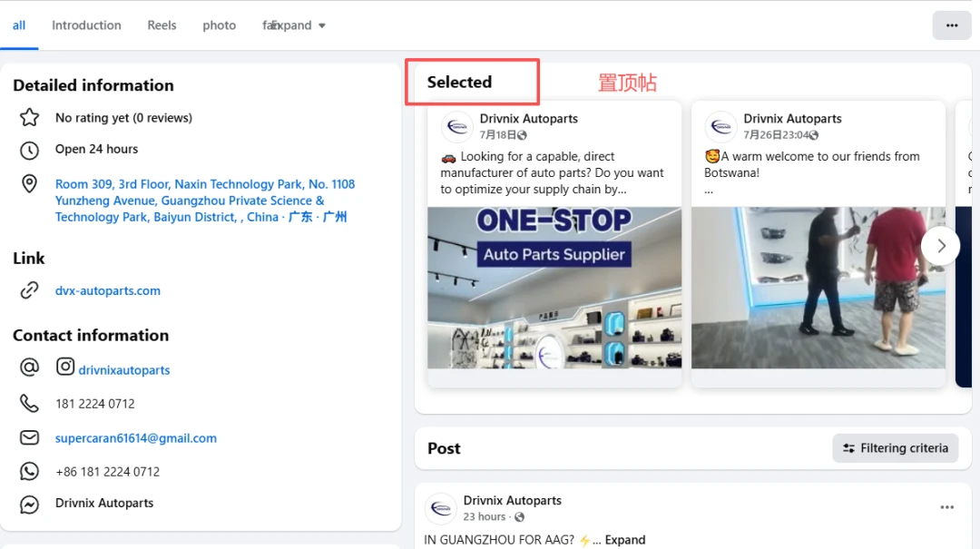Click Drivnix Autoparts name on 7月18日 post
Image resolution: width=980 pixels, height=549 pixels.
pos(529,119)
